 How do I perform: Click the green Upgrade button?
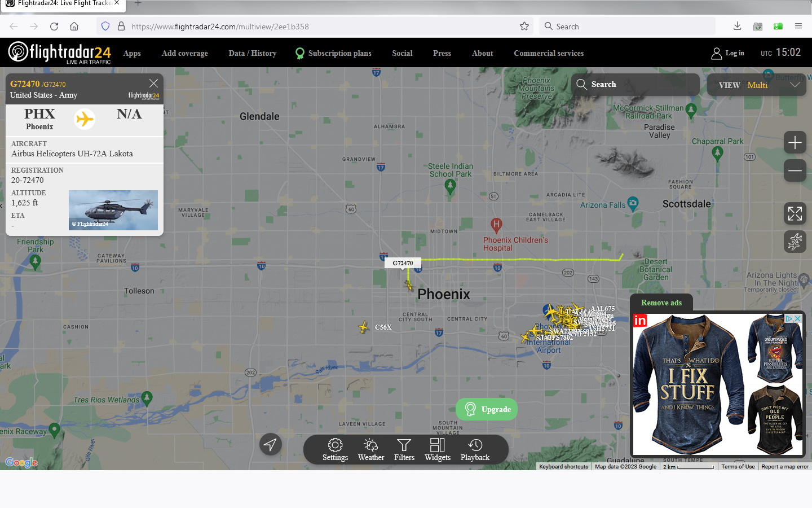[487, 409]
